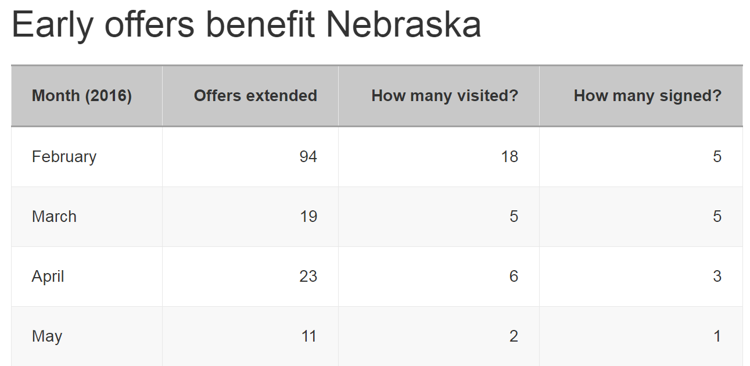Click the April visited value 6
The image size is (750, 366).
tap(514, 277)
